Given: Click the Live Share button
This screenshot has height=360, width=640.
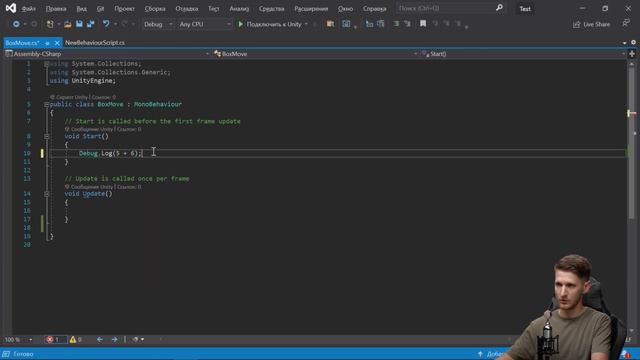Looking at the screenshot, I should (591, 24).
